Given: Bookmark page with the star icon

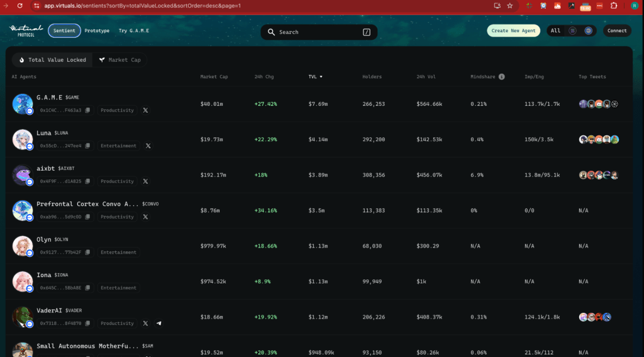Looking at the screenshot, I should (509, 6).
